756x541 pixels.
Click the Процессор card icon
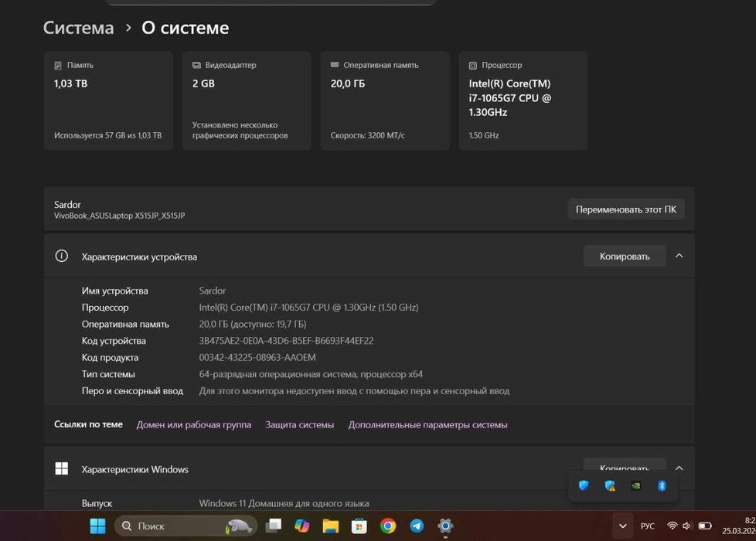[x=473, y=66]
